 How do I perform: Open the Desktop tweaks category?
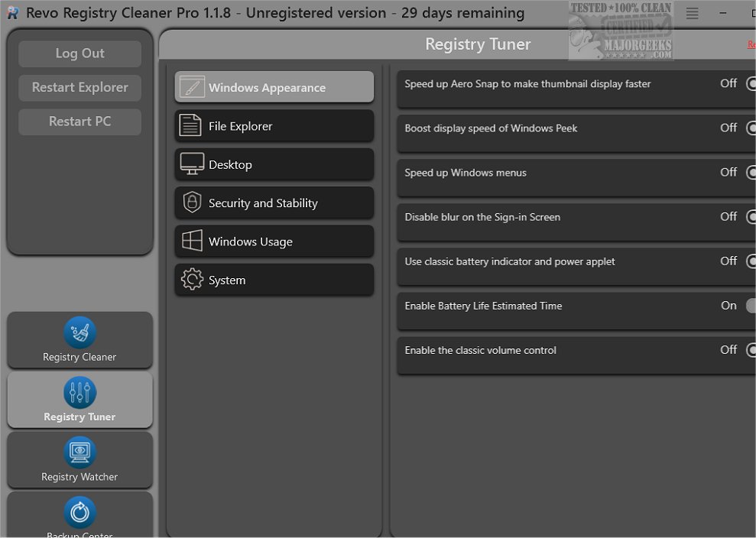tap(274, 164)
